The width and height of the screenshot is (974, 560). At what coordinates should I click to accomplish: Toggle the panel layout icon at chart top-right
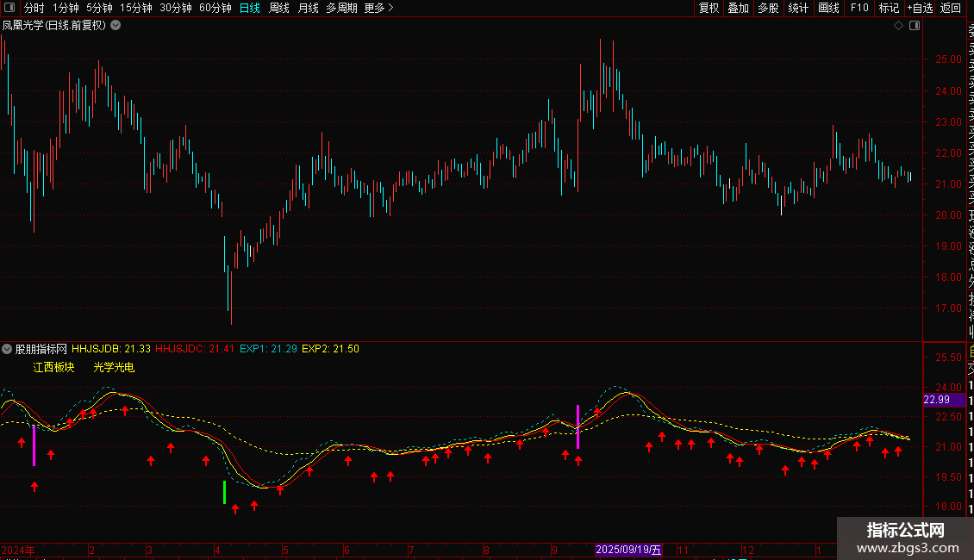915,26
